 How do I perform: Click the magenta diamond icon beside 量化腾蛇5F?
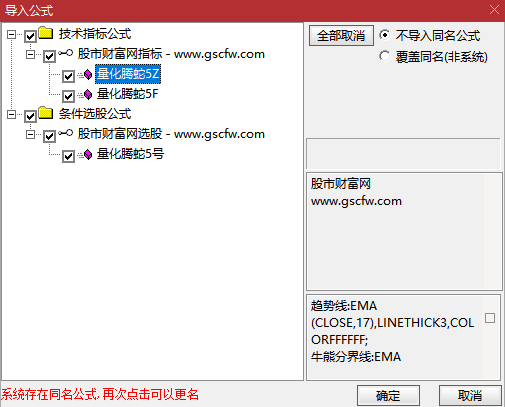pyautogui.click(x=88, y=95)
